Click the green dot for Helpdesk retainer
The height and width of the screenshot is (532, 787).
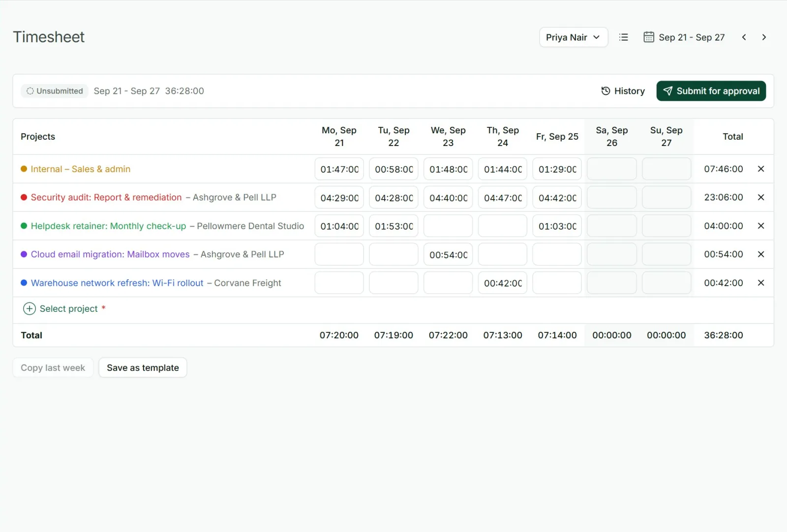(x=24, y=226)
